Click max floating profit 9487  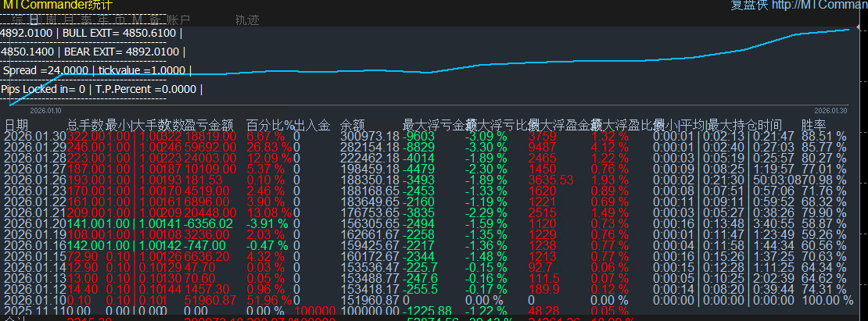(x=543, y=147)
